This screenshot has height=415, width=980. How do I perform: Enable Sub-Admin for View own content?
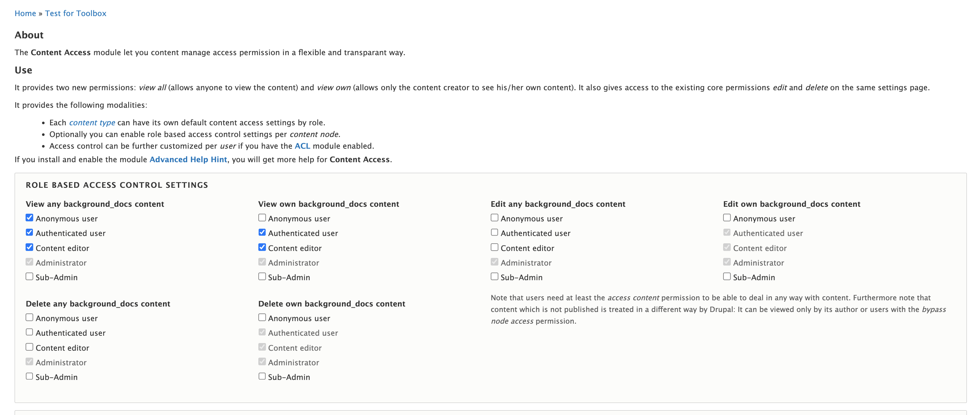point(262,277)
